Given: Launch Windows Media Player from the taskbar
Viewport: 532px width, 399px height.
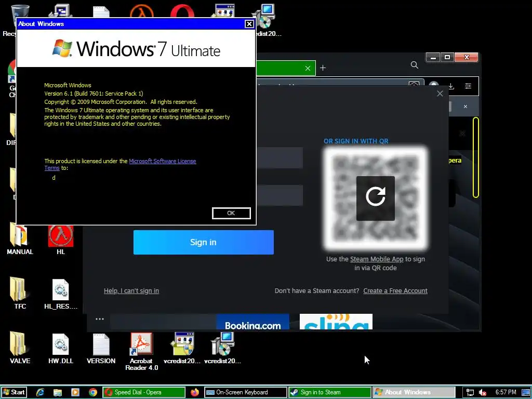Looking at the screenshot, I should point(75,392).
